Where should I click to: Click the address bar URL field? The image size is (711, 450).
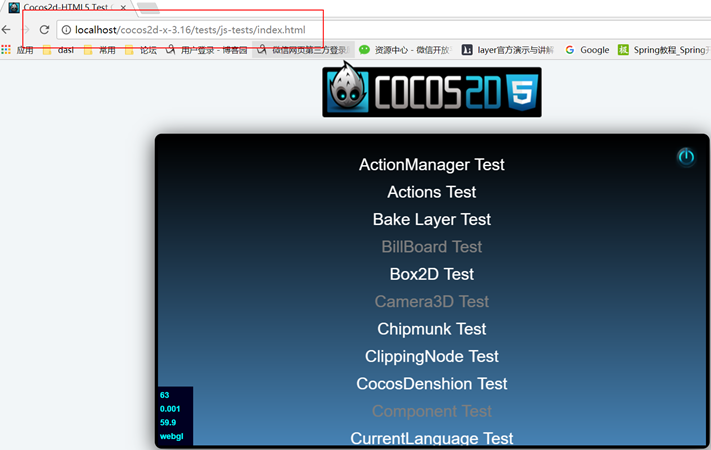pyautogui.click(x=383, y=30)
